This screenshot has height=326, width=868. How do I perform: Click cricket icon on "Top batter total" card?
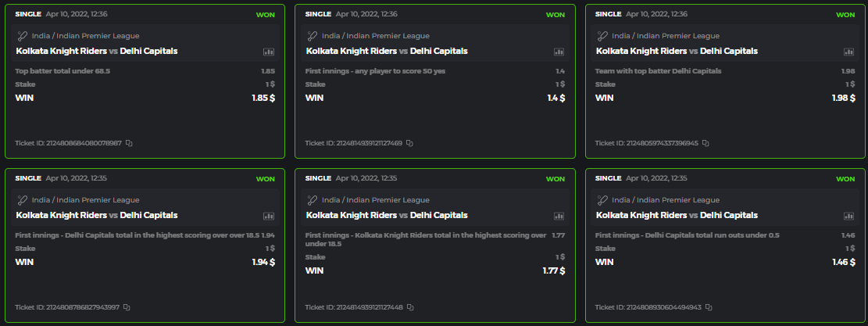pos(23,36)
